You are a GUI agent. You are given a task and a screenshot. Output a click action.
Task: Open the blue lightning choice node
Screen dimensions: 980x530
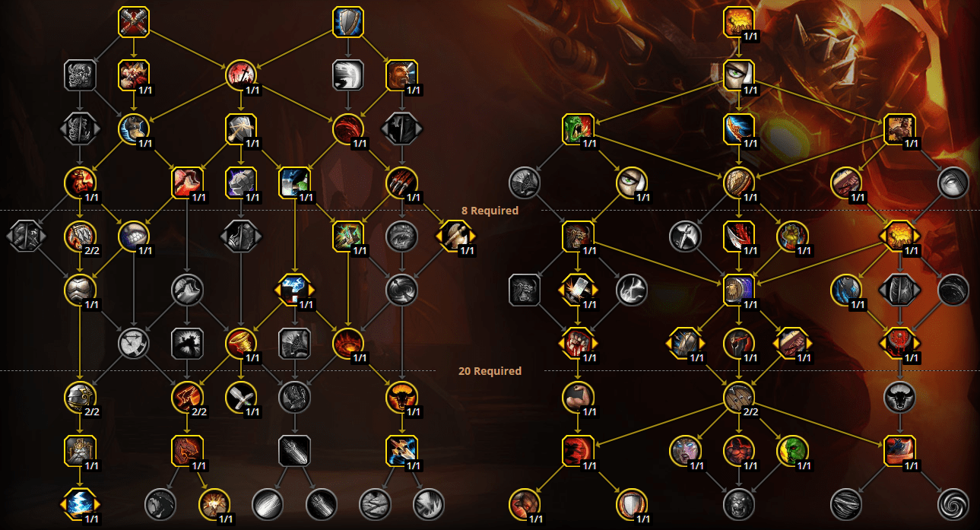80,504
